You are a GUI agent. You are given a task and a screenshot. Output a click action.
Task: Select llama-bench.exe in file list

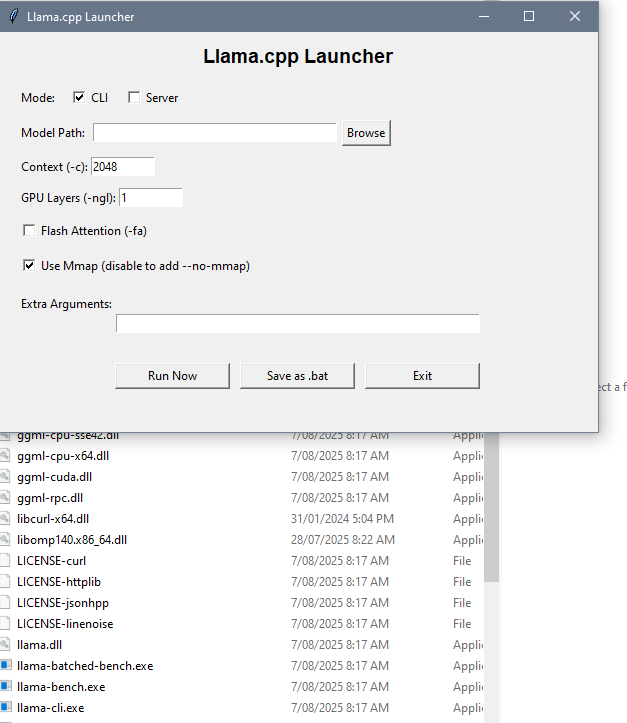click(x=61, y=687)
